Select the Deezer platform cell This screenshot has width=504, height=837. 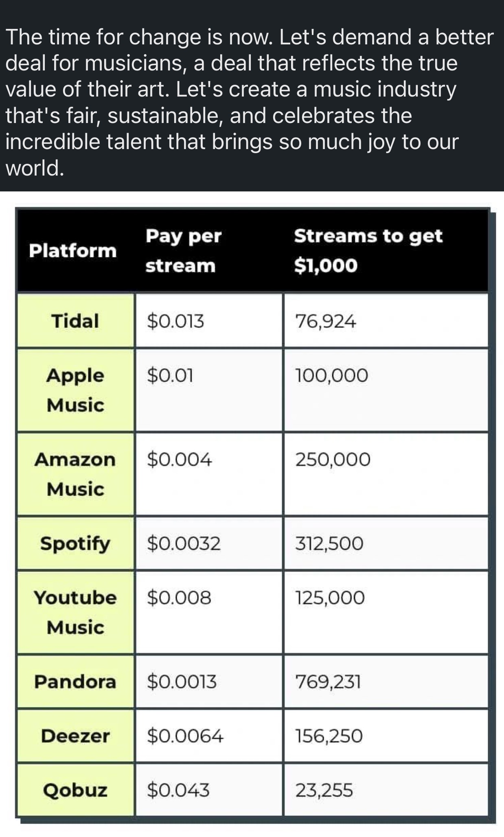pyautogui.click(x=75, y=736)
